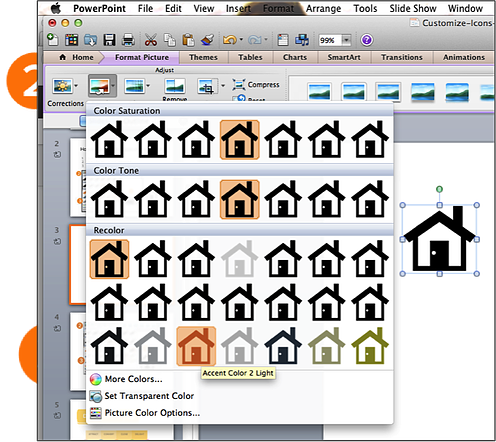Select first Color Saturation house swatch

[109, 140]
